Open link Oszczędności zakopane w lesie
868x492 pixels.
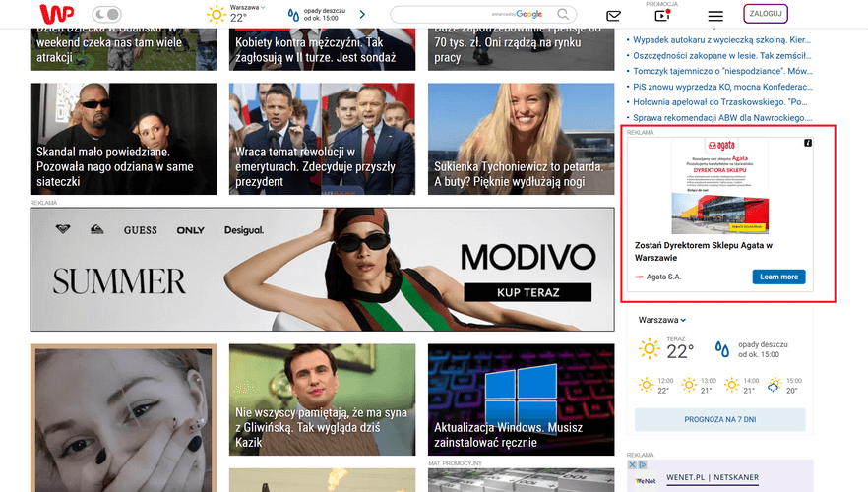click(722, 55)
